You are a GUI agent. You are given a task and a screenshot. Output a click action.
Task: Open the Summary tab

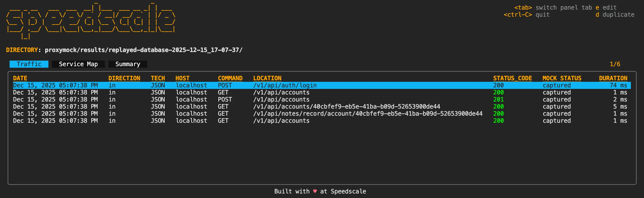[128, 64]
